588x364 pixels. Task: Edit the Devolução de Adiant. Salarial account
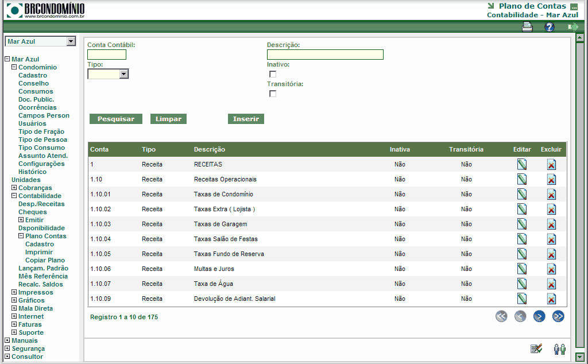[522, 299]
